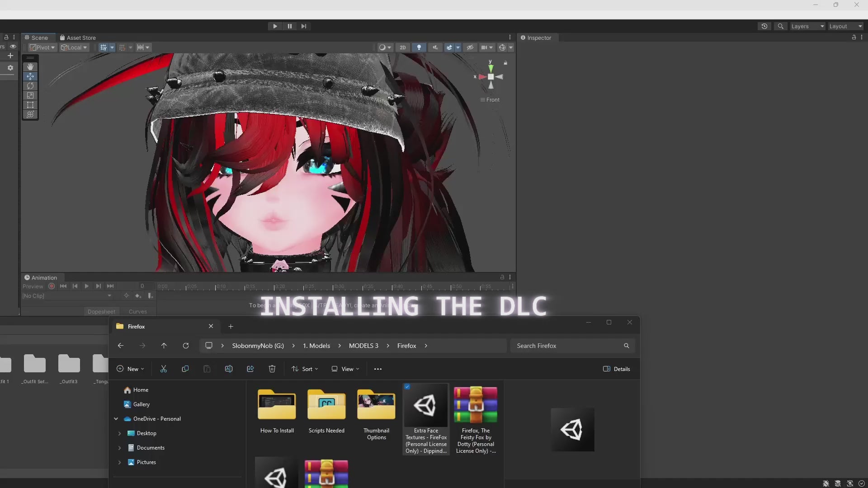Screen dimensions: 868x488
Task: Toggle grid visibility in Scene view
Action: pyautogui.click(x=104, y=47)
